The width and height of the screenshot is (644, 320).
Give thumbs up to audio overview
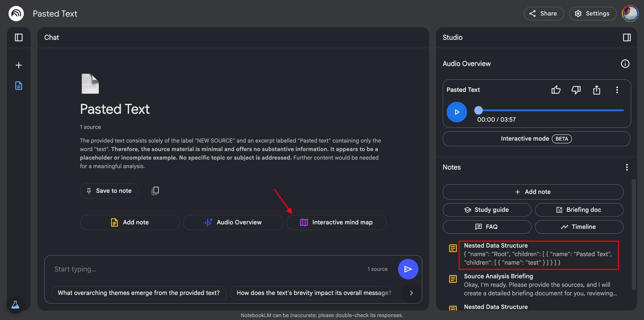click(556, 90)
